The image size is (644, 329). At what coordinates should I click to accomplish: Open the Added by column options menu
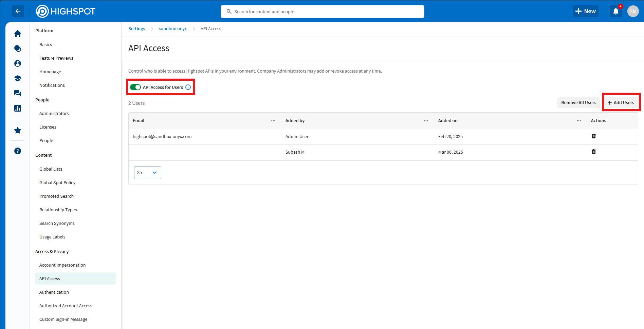(426, 120)
